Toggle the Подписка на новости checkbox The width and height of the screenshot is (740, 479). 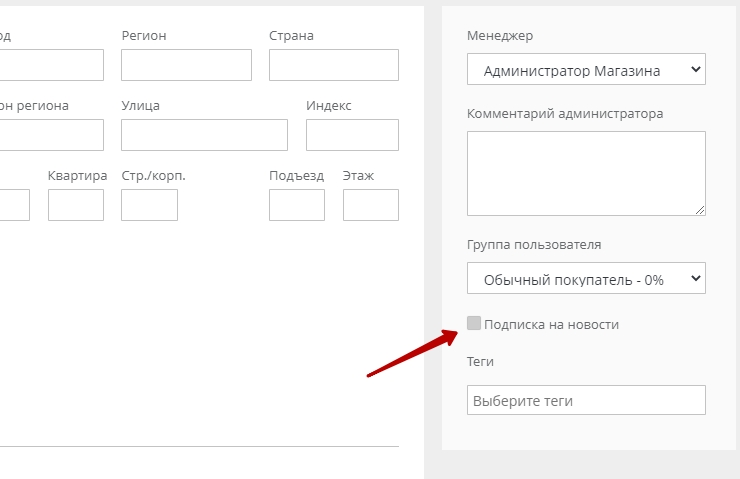click(x=474, y=324)
